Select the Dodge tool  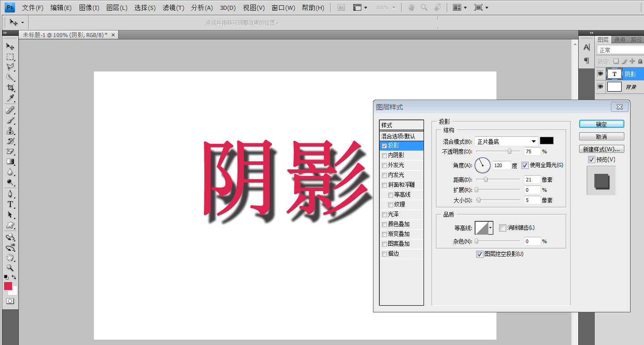[x=10, y=182]
